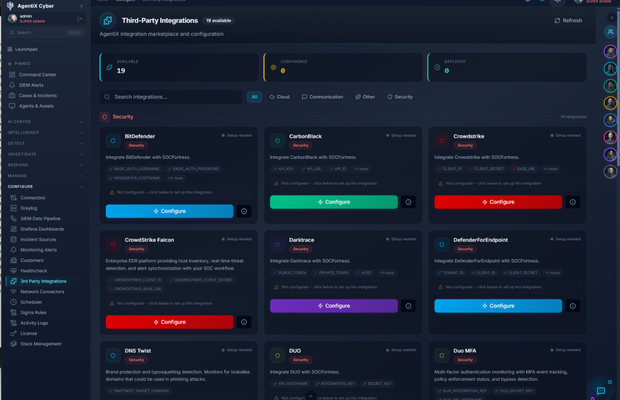Open info for CrowdStrike Falcon integration
The image size is (620, 400).
click(244, 322)
